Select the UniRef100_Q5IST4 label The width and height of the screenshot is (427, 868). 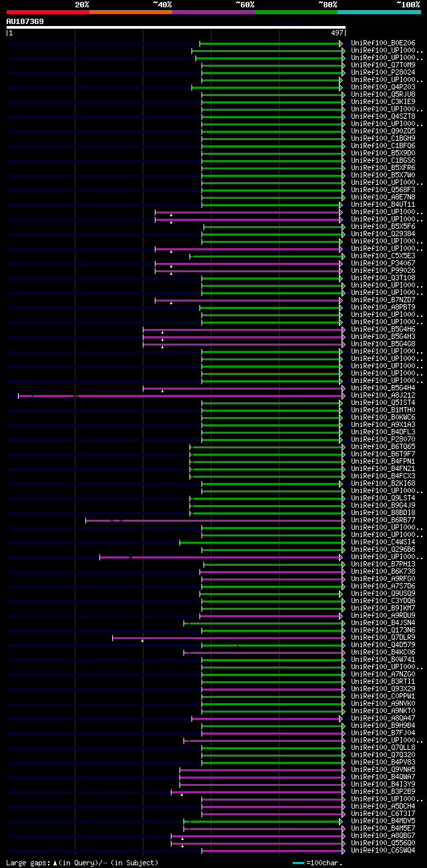click(384, 403)
